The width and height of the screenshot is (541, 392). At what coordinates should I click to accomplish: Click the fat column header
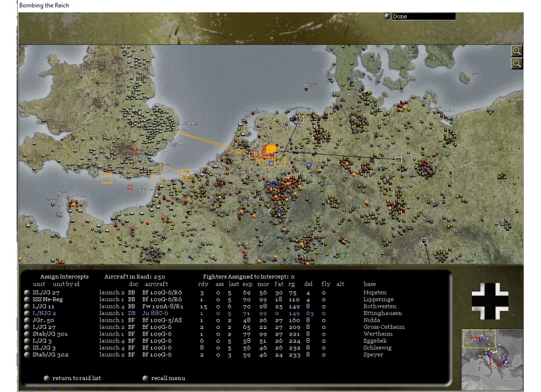coord(279,284)
